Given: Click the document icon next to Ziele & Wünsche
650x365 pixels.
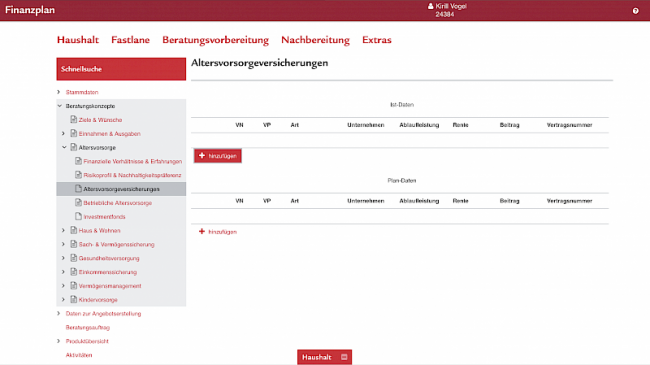Looking at the screenshot, I should 73,119.
